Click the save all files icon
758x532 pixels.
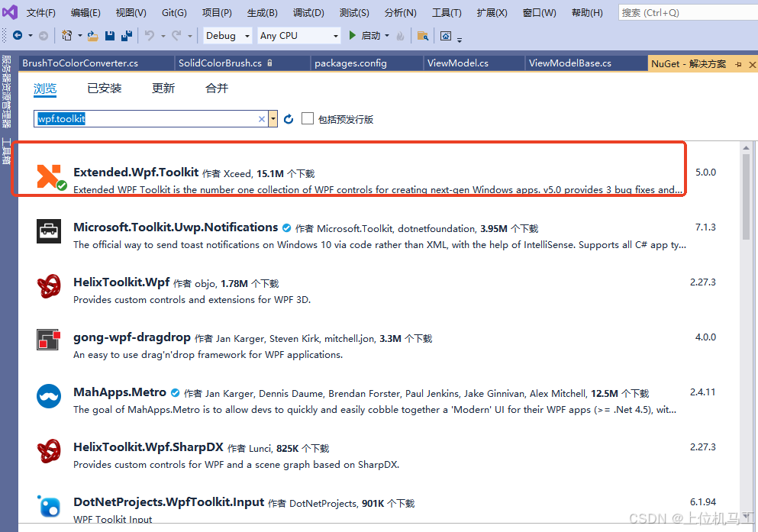pos(127,36)
